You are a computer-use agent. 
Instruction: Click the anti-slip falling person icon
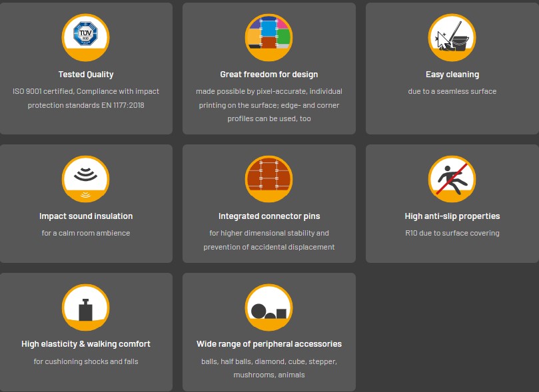452,179
